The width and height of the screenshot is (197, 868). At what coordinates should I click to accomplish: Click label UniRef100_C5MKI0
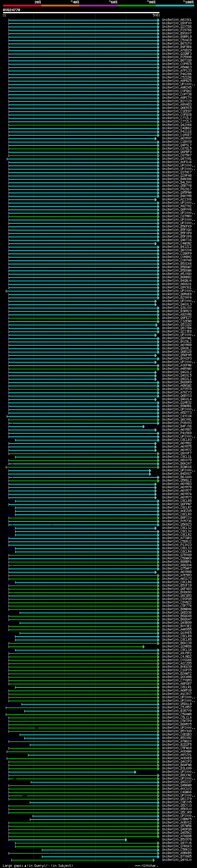coord(176,850)
